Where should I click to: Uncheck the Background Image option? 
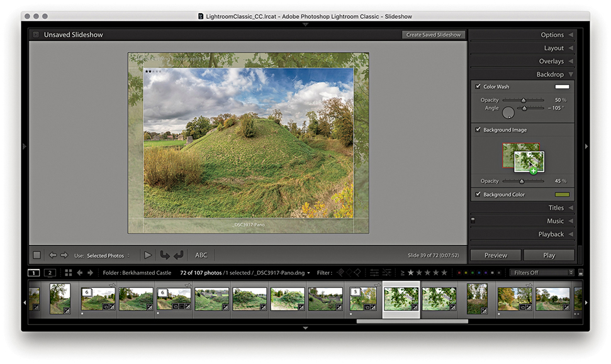click(x=478, y=130)
